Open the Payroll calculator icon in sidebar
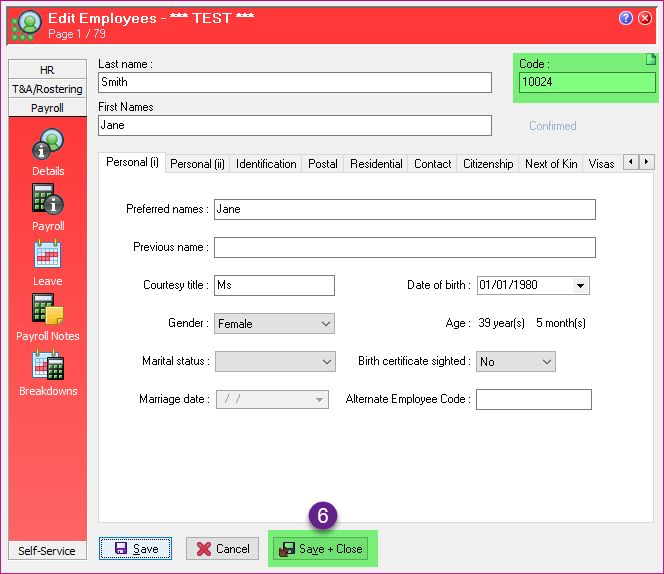 pyautogui.click(x=47, y=201)
